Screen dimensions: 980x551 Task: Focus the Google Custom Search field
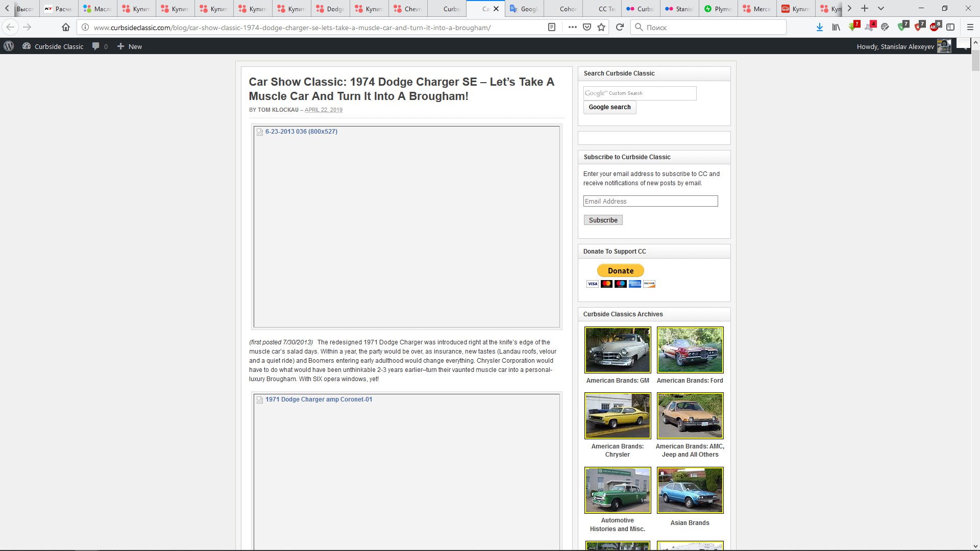coord(640,93)
